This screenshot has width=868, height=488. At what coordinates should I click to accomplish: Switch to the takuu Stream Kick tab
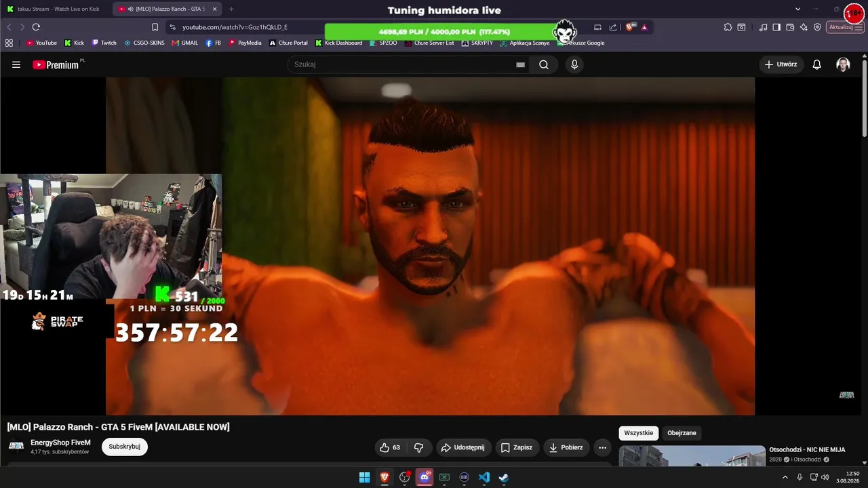(x=57, y=9)
